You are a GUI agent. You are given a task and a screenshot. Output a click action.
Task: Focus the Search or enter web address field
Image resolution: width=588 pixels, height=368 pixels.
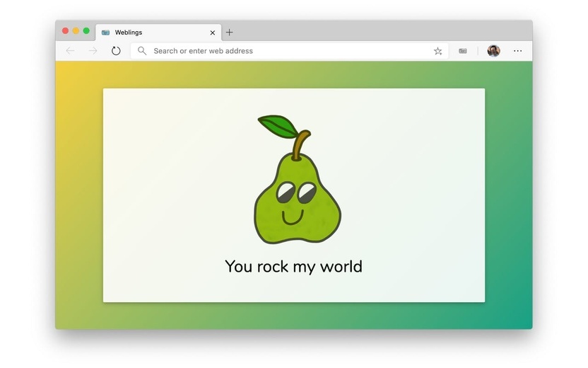pyautogui.click(x=290, y=51)
